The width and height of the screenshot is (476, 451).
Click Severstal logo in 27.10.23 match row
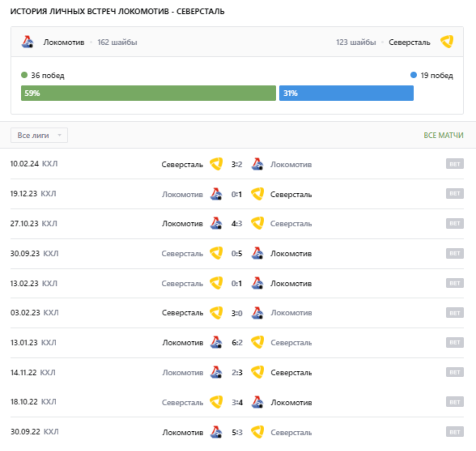(257, 223)
